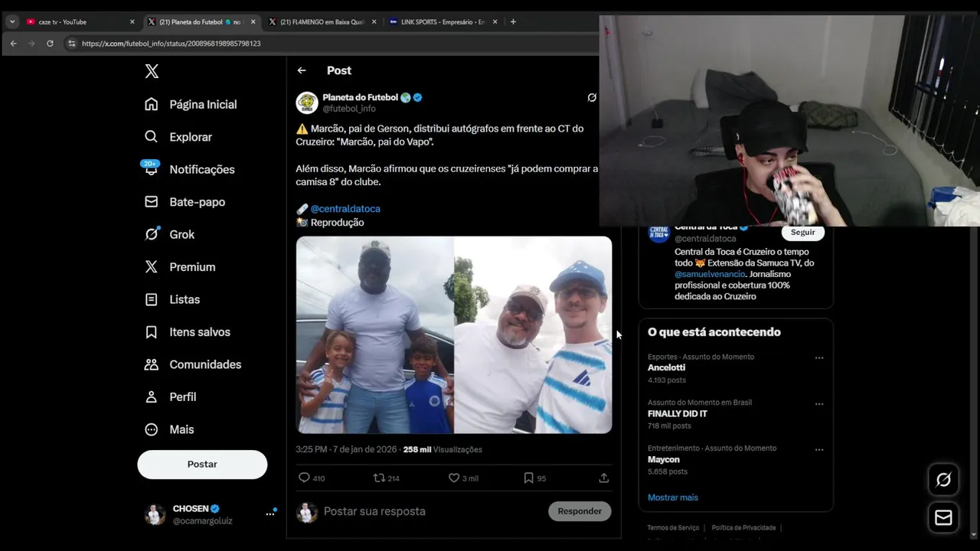Open more options for Ancelotti trend
The height and width of the screenshot is (551, 980).
(x=819, y=358)
